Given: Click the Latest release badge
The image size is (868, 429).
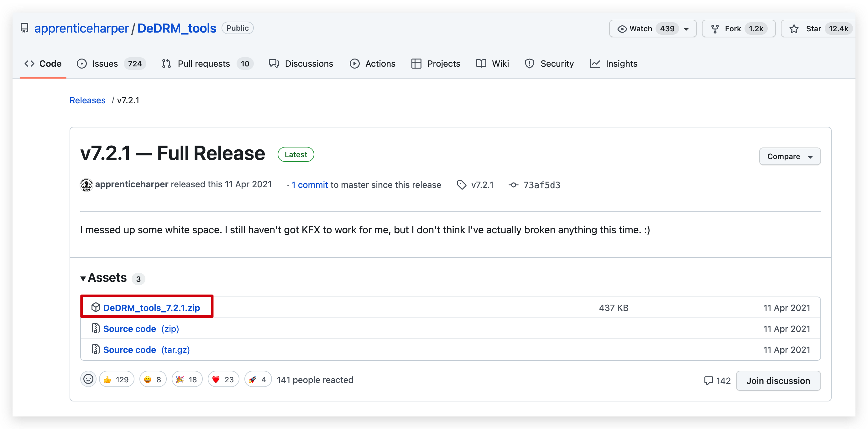Looking at the screenshot, I should [x=295, y=154].
